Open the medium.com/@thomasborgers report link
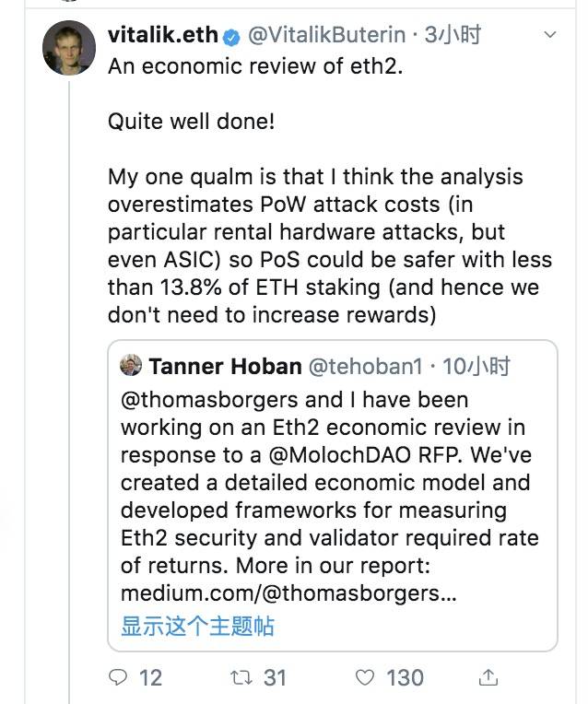The width and height of the screenshot is (588, 704). point(288,593)
